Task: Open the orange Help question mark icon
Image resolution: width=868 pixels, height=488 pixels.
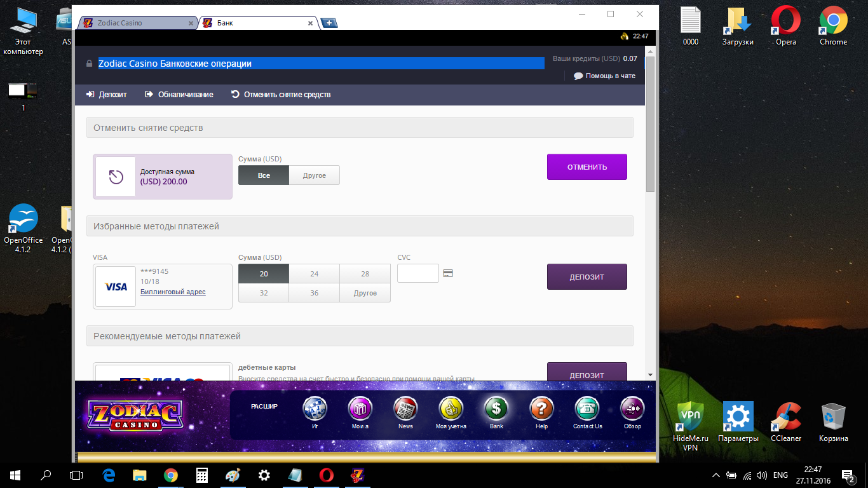Action: (x=541, y=409)
